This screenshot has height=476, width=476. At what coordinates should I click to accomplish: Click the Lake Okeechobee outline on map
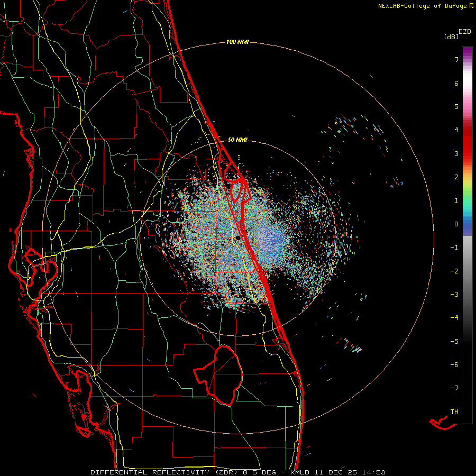pos(218,375)
